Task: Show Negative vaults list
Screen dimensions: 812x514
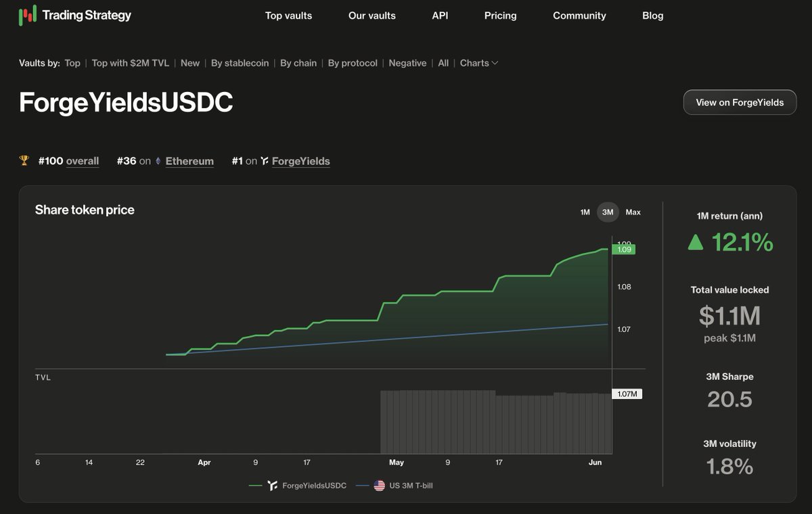Action: pos(407,63)
